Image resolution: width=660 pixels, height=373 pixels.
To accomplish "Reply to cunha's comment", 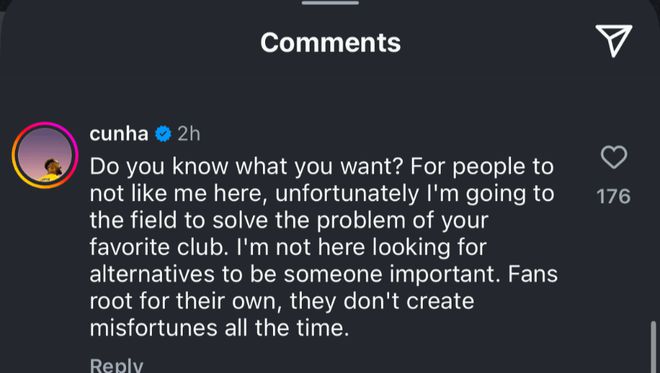I will 116,365.
